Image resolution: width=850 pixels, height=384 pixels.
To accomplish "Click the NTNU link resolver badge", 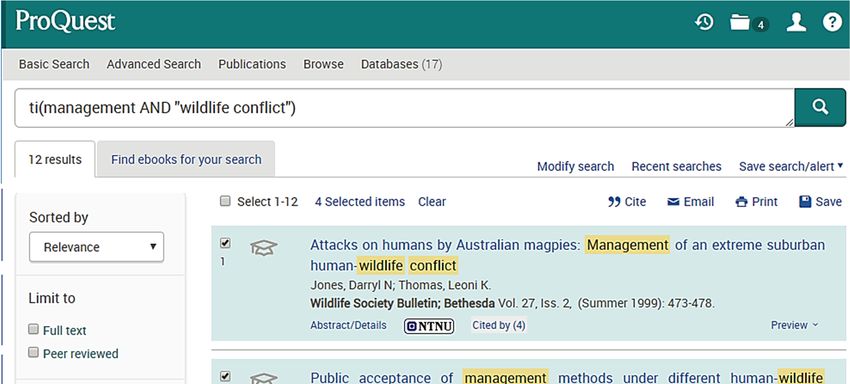I will [x=429, y=325].
